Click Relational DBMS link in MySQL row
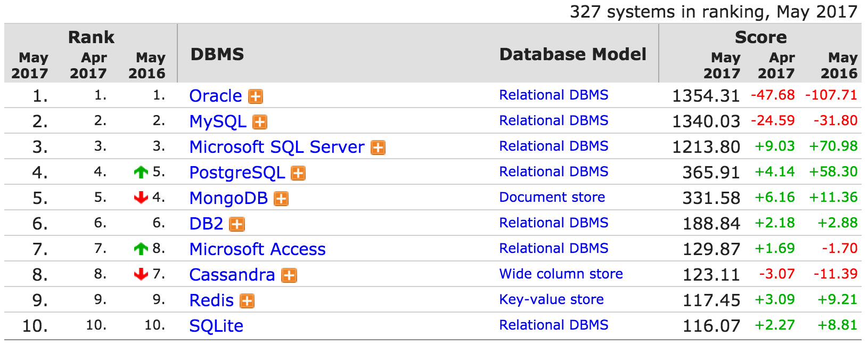The image size is (868, 344). tap(554, 120)
